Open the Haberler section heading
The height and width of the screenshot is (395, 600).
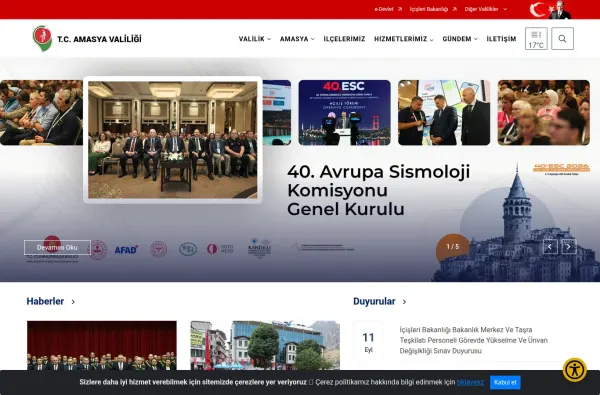pos(45,301)
